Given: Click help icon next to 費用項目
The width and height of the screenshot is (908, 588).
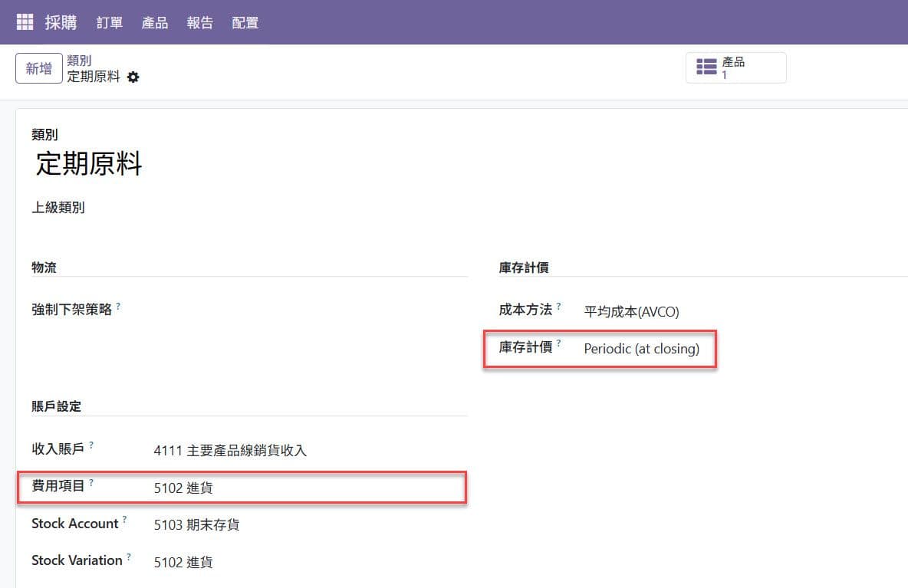Looking at the screenshot, I should (91, 482).
